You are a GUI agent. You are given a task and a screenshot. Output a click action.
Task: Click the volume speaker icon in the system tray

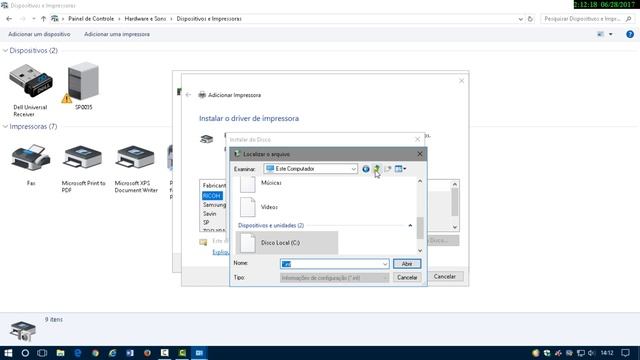point(591,353)
